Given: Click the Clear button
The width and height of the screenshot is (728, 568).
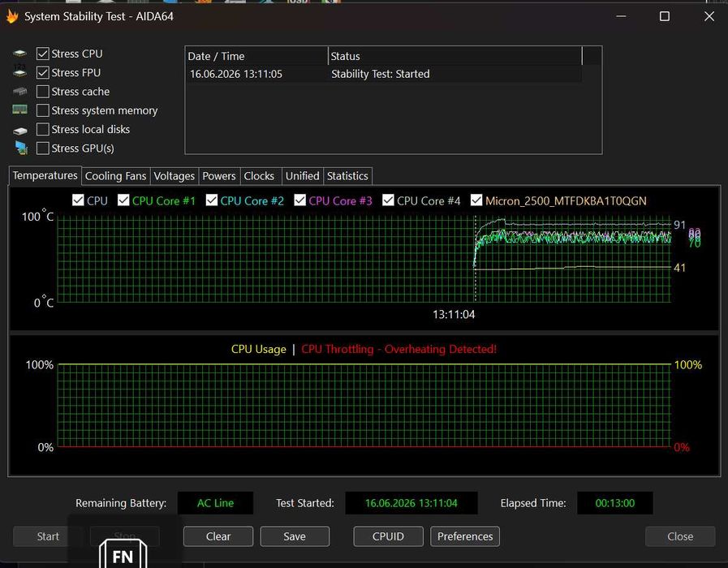Looking at the screenshot, I should [218, 536].
